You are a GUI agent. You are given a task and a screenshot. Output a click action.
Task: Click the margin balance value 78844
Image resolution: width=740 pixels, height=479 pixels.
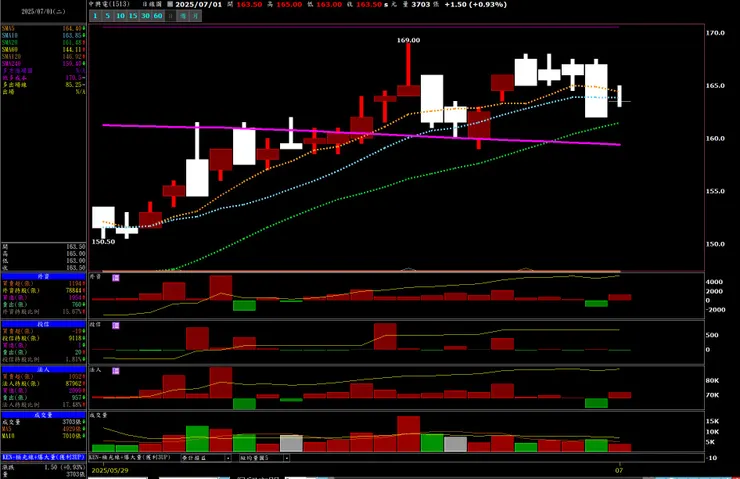[x=74, y=291]
